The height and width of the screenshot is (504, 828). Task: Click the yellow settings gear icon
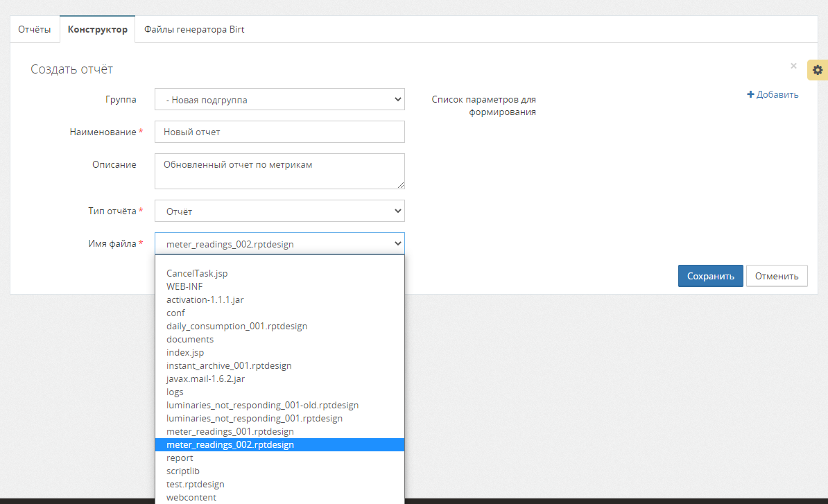click(x=818, y=70)
